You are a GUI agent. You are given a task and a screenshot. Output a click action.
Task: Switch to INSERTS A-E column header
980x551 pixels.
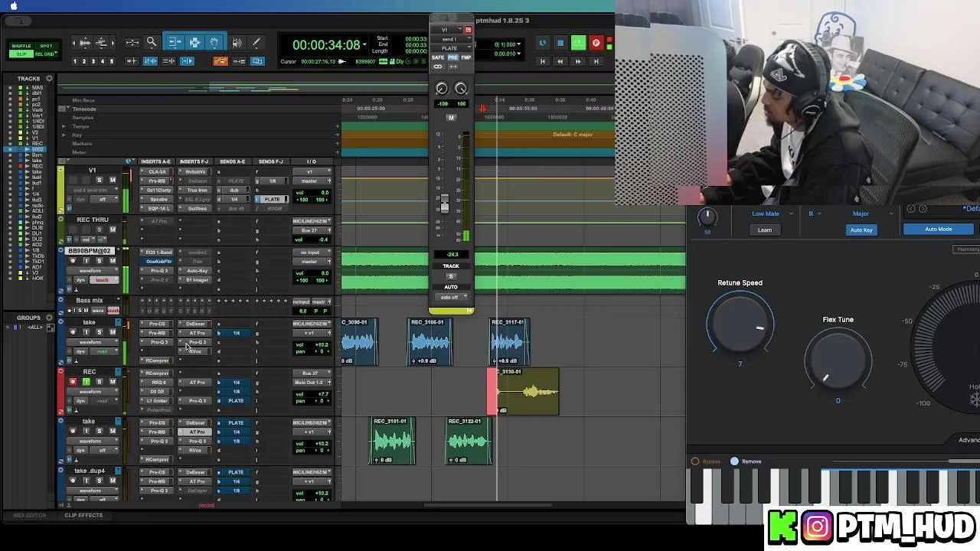click(x=155, y=161)
